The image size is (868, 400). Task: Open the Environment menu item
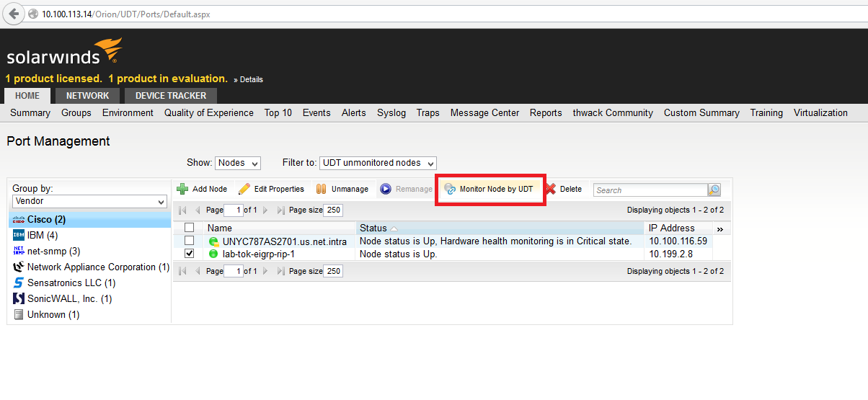128,112
